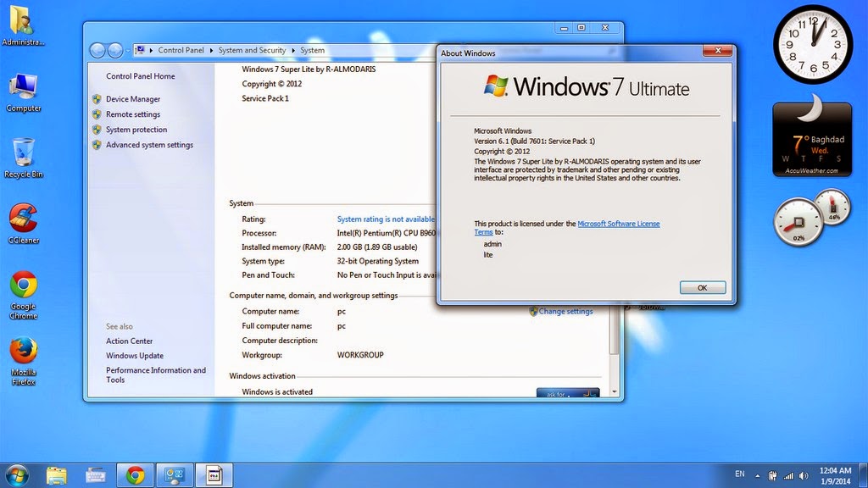Click the Back arrow in System window
Screen dimensions: 868x488
coord(97,50)
